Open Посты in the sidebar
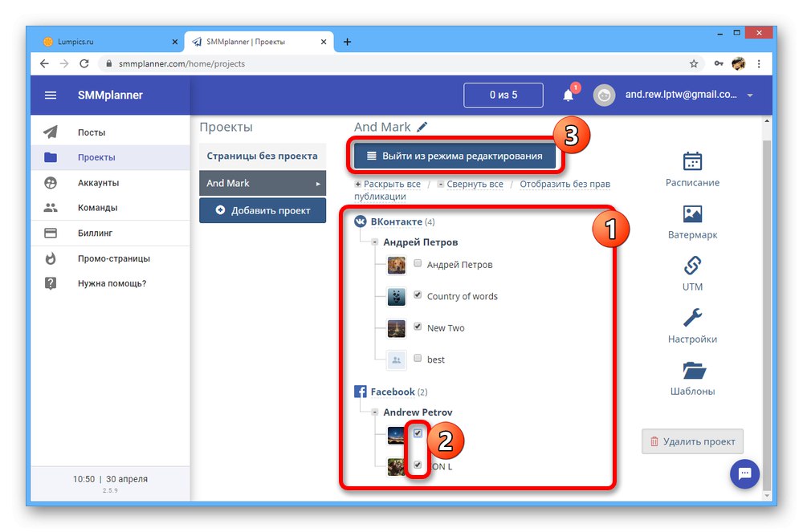 pyautogui.click(x=110, y=132)
